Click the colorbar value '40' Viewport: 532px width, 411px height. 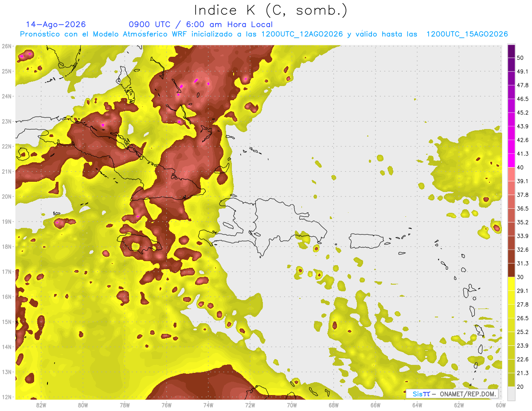pos(521,168)
